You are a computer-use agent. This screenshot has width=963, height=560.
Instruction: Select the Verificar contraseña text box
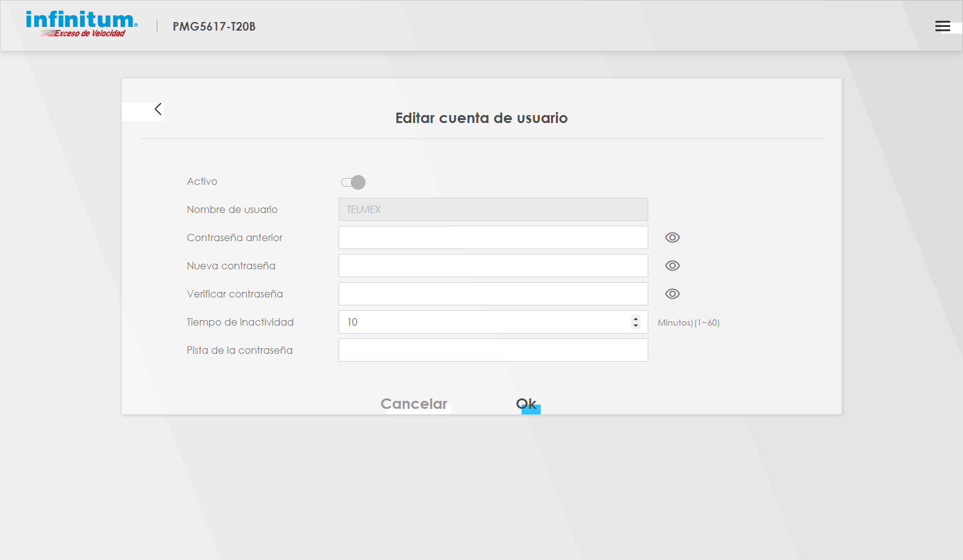[x=493, y=294]
